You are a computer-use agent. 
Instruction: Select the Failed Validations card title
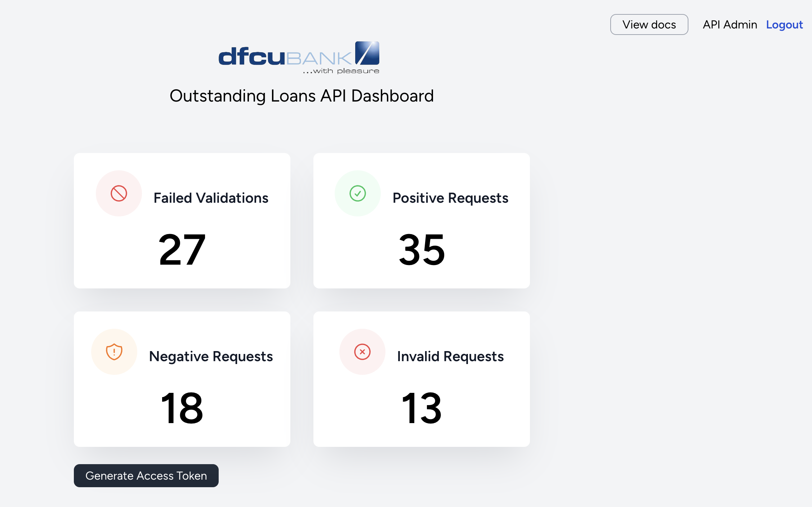[211, 198]
